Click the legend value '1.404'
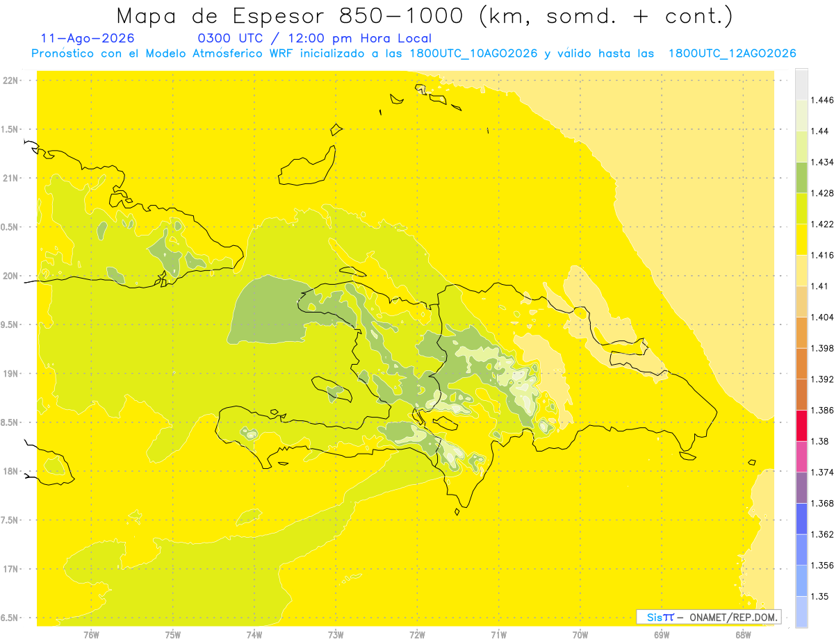 [x=823, y=317]
